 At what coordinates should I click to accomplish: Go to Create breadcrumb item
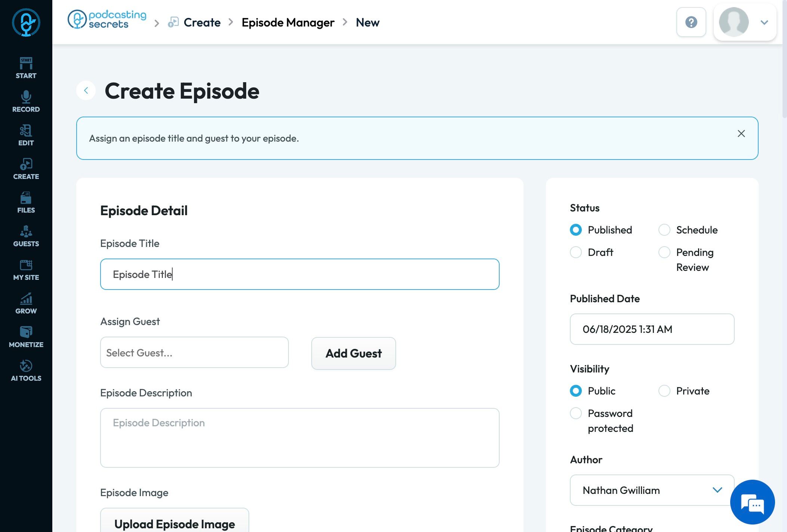click(x=202, y=22)
